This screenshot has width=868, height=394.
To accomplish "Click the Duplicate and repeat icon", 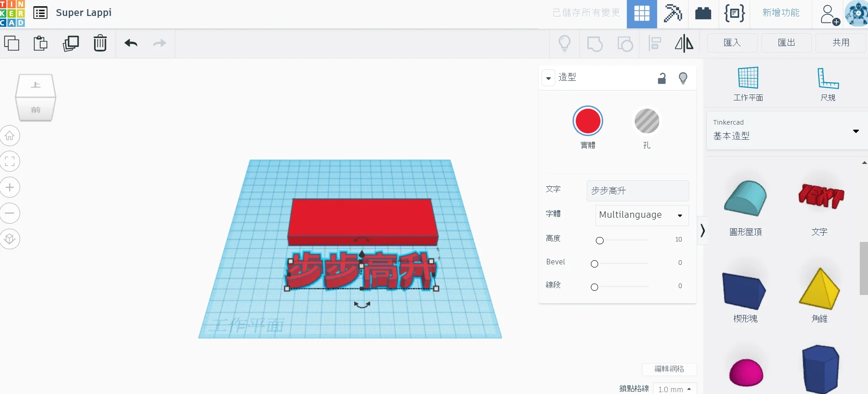I will [x=71, y=43].
